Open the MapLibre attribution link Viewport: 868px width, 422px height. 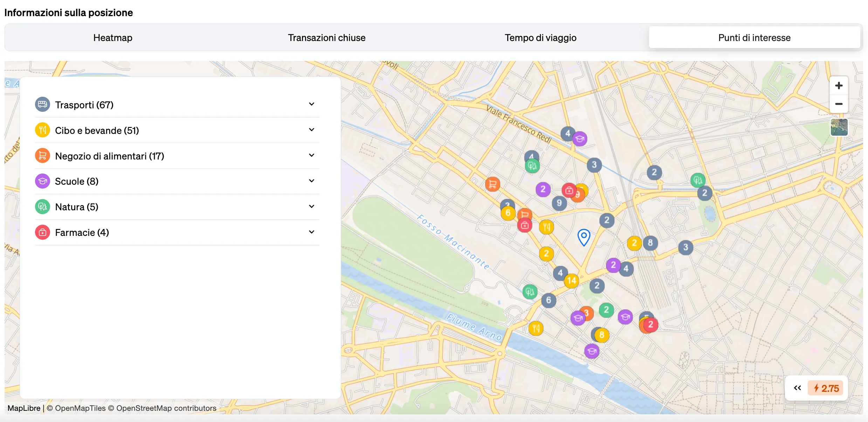24,408
